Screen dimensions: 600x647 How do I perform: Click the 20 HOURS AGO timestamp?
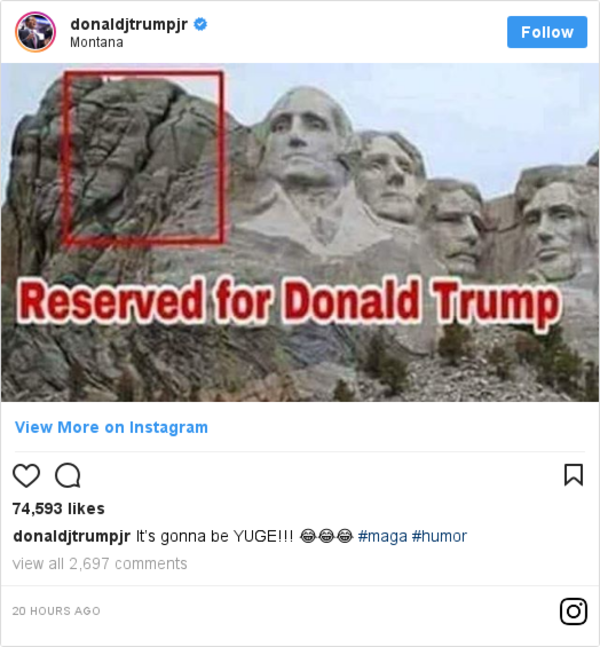coord(57,611)
